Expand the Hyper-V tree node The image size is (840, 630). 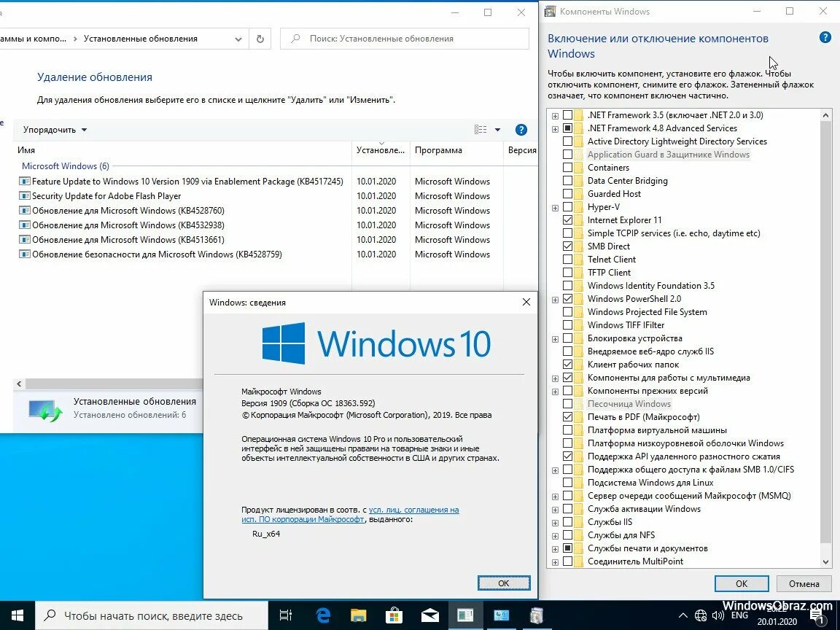tap(555, 208)
